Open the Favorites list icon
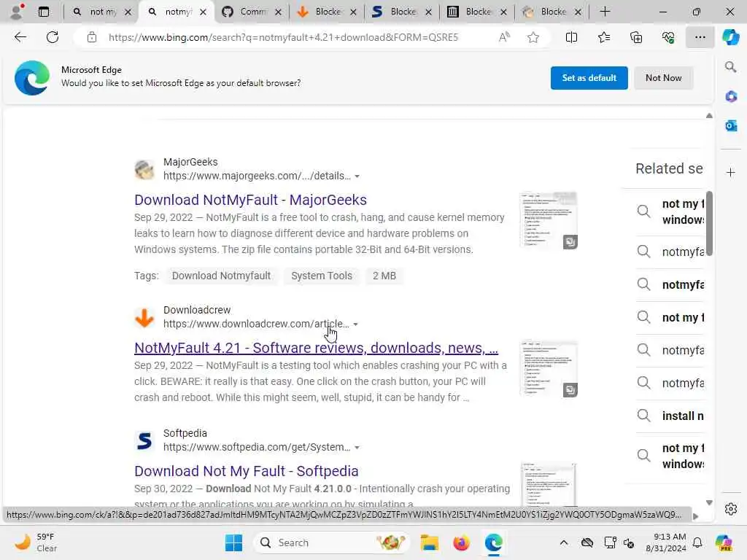Image resolution: width=747 pixels, height=560 pixels. 603,37
